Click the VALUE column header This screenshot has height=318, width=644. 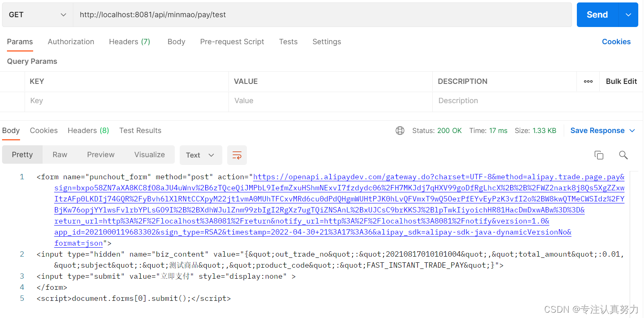tap(246, 81)
